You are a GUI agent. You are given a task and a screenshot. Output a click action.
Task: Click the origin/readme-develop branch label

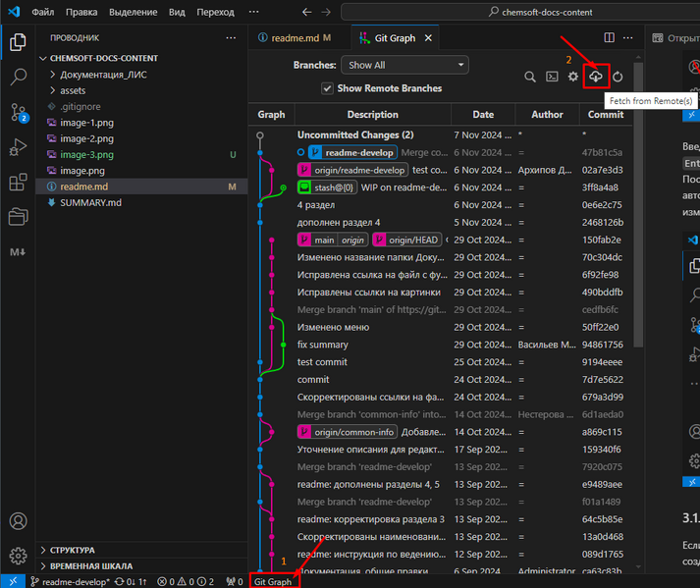click(x=352, y=170)
